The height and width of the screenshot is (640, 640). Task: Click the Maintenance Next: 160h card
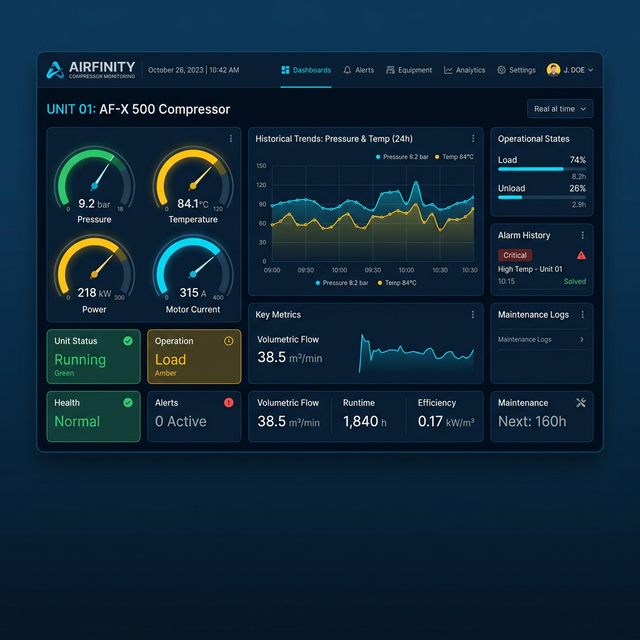pyautogui.click(x=542, y=416)
